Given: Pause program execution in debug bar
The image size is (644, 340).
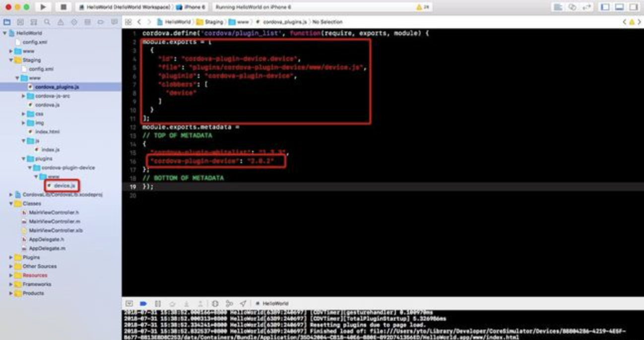Looking at the screenshot, I should click(158, 303).
